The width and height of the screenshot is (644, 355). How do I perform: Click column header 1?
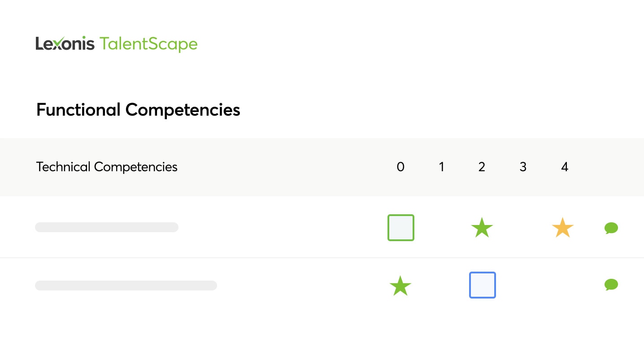coord(441,167)
